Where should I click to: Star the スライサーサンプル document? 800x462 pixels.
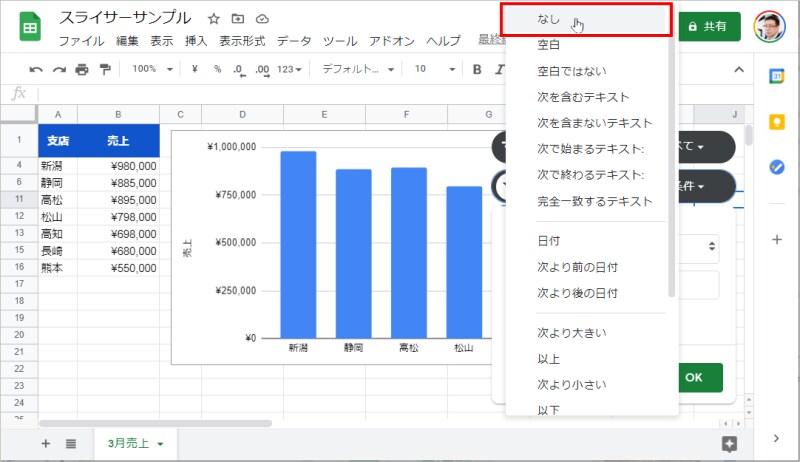[214, 19]
